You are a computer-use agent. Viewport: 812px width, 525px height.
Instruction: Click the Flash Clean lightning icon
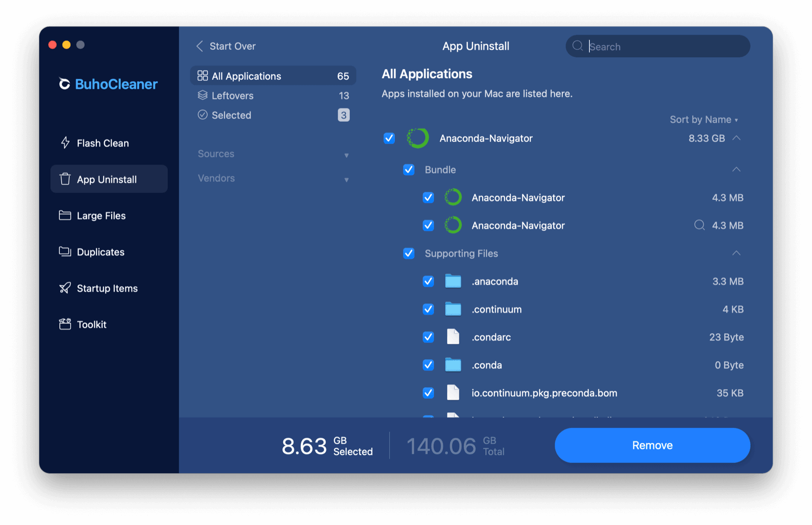[x=65, y=143]
